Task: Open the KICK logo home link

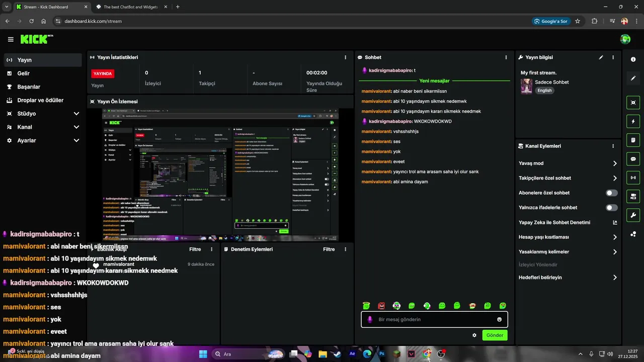Action: [37, 39]
